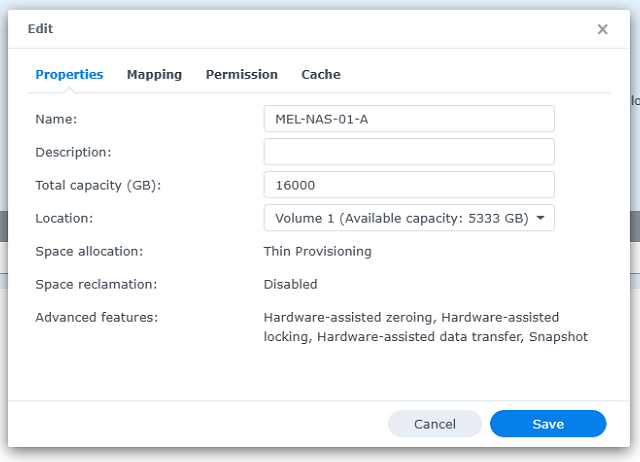Click the Total capacity (GB) label
Image resolution: width=640 pixels, height=462 pixels.
[98, 185]
